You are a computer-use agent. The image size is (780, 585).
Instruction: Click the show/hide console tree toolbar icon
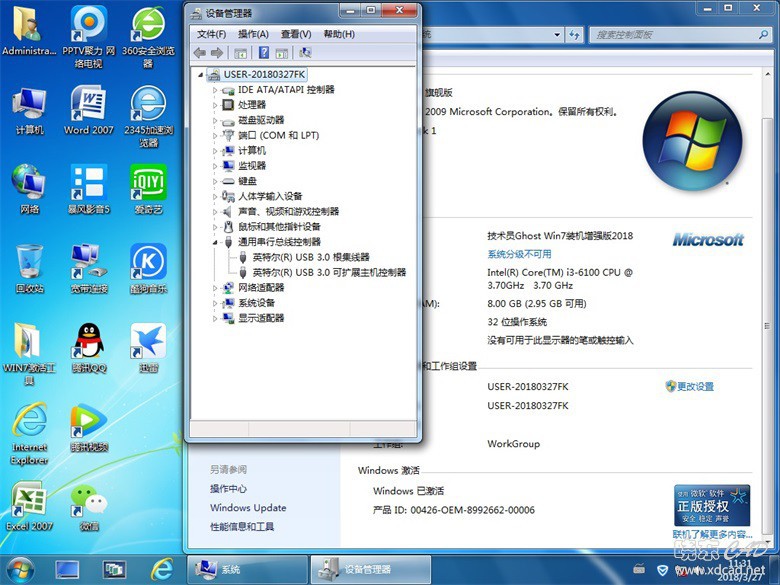click(x=240, y=53)
